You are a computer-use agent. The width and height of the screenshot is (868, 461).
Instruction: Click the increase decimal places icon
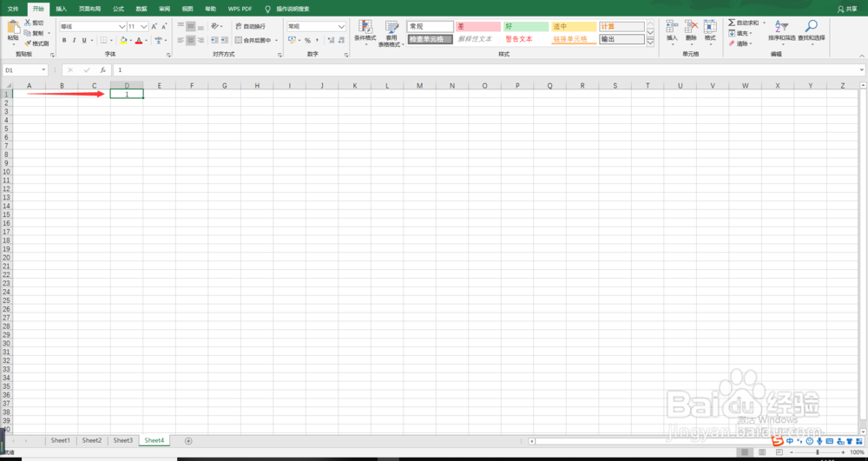(x=331, y=40)
